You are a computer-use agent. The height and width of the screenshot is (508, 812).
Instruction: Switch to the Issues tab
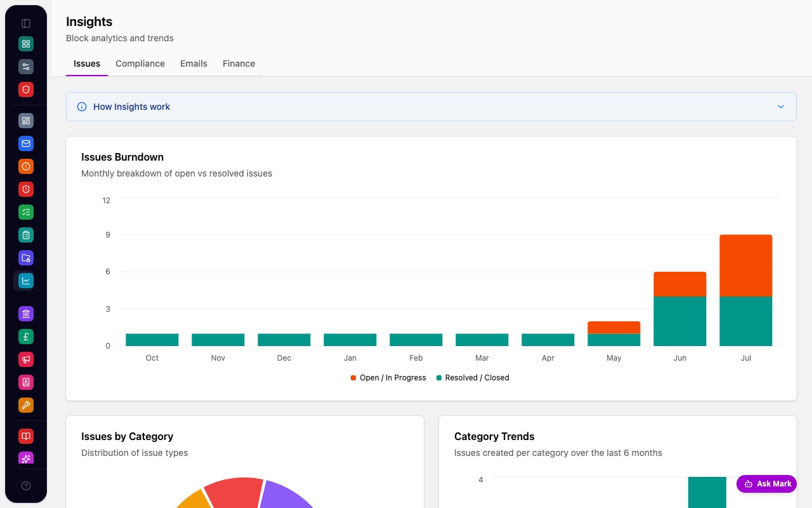pyautogui.click(x=87, y=63)
